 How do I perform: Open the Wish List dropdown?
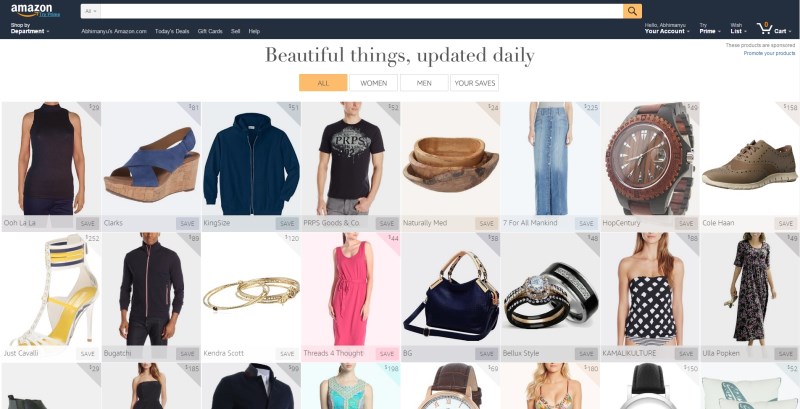[x=738, y=28]
